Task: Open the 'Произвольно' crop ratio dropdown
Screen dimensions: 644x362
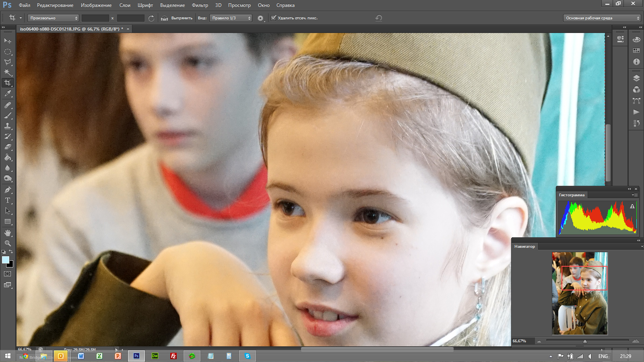Action: tap(53, 18)
